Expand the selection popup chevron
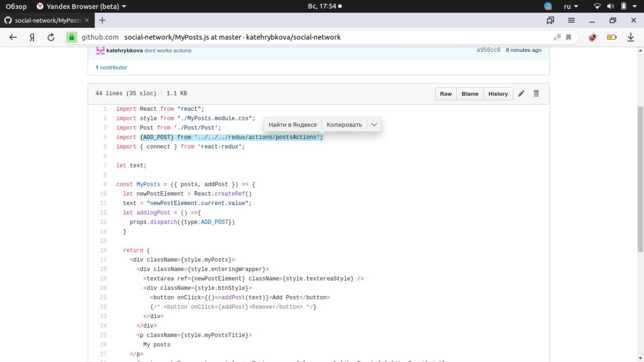This screenshot has height=362, width=644. tap(374, 124)
